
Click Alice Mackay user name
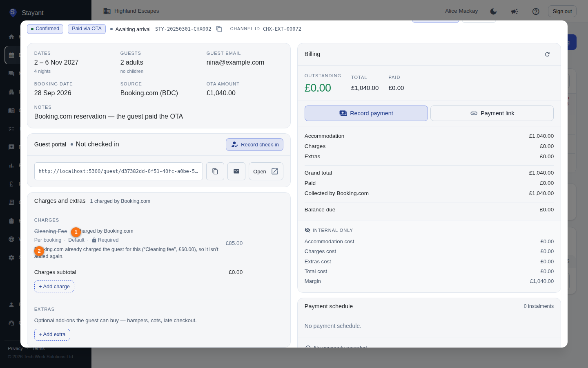461,11
